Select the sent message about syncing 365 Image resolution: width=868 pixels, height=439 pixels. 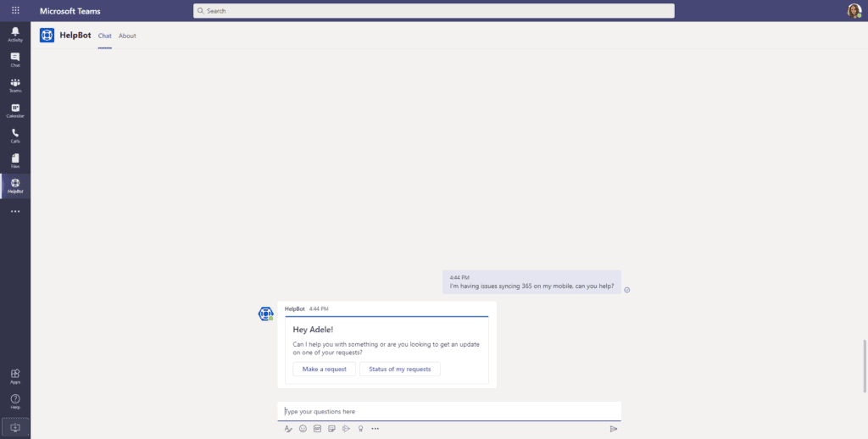click(531, 282)
